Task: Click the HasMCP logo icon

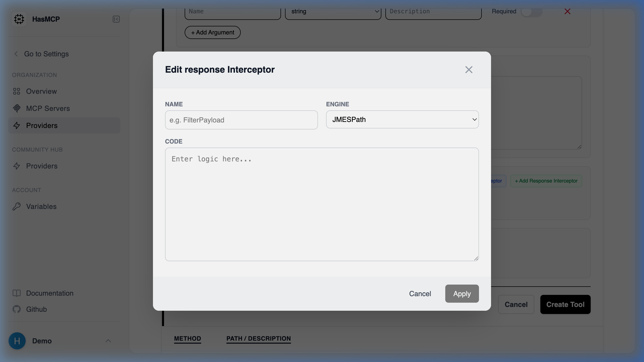Action: pyautogui.click(x=19, y=19)
